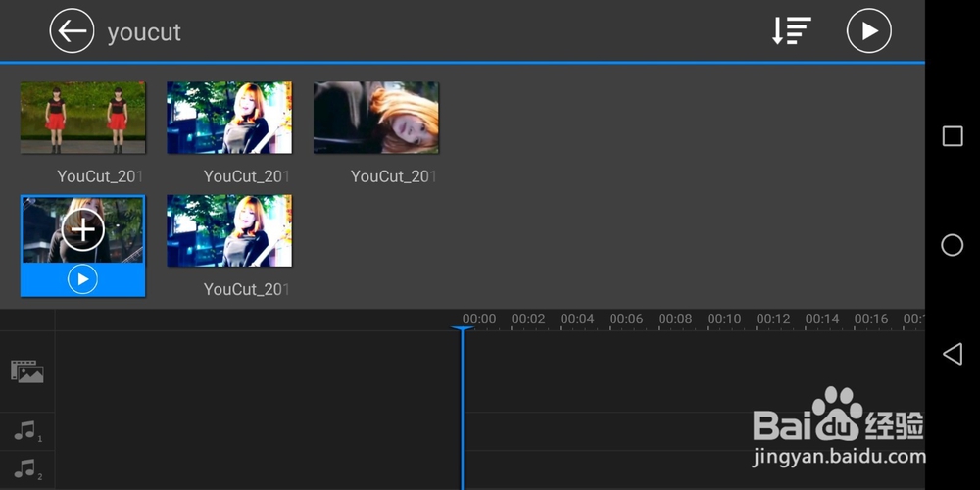980x490 pixels.
Task: Select the second clip in the top row
Action: [x=229, y=118]
